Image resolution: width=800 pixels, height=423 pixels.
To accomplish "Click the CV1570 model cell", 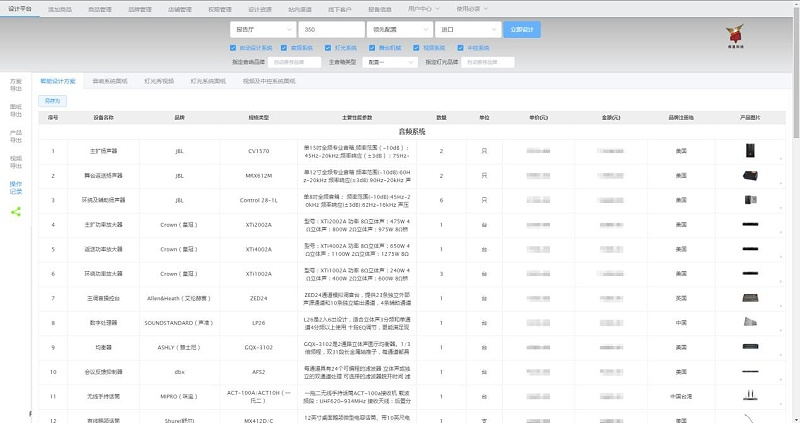I will [259, 151].
